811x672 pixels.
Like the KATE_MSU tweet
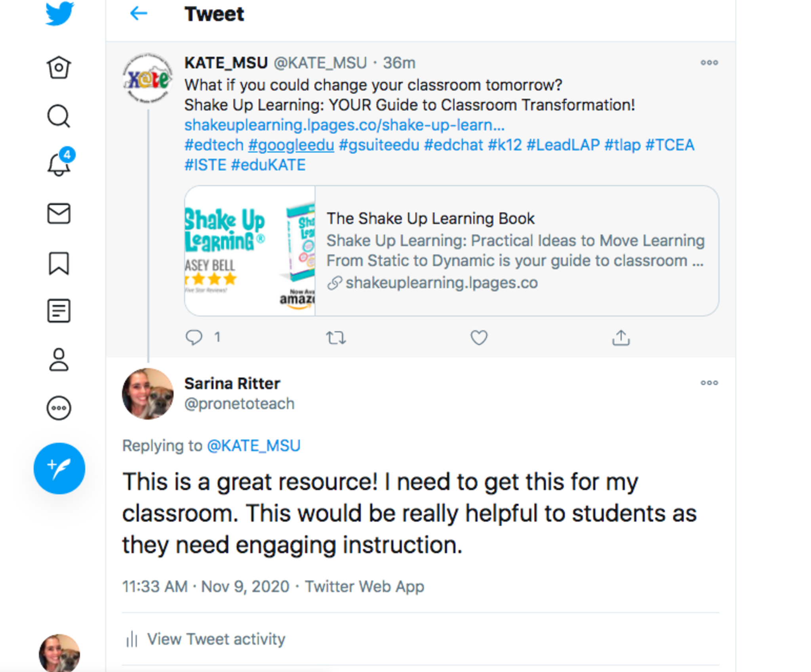tap(479, 338)
